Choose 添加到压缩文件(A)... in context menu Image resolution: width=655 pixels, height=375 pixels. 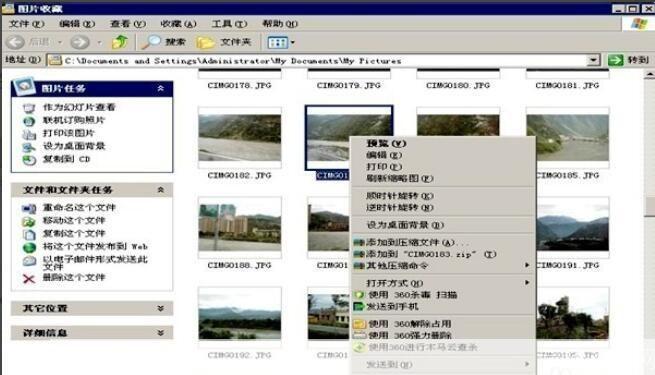point(443,243)
